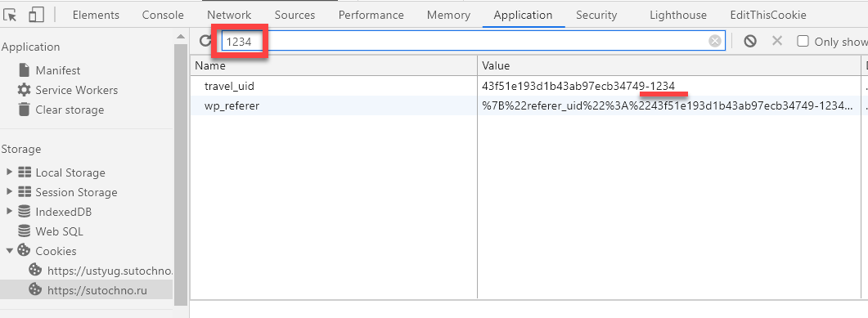The image size is (868, 318).
Task: Select Manifest in the Application sidebar
Action: tap(57, 71)
